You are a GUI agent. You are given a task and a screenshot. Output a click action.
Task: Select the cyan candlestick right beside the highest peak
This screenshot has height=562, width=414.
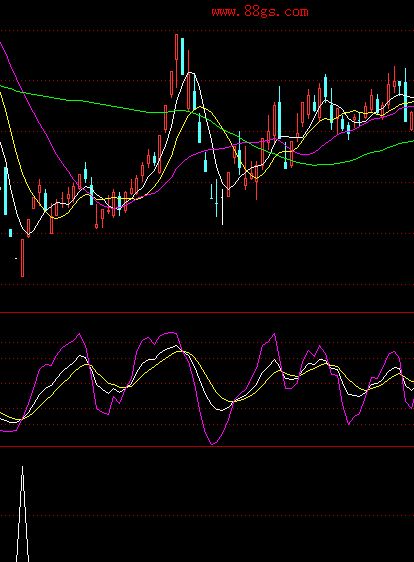click(182, 56)
